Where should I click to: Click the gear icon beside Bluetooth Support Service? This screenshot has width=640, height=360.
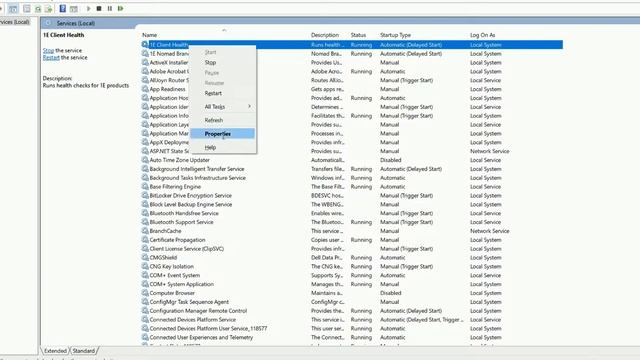[145, 222]
